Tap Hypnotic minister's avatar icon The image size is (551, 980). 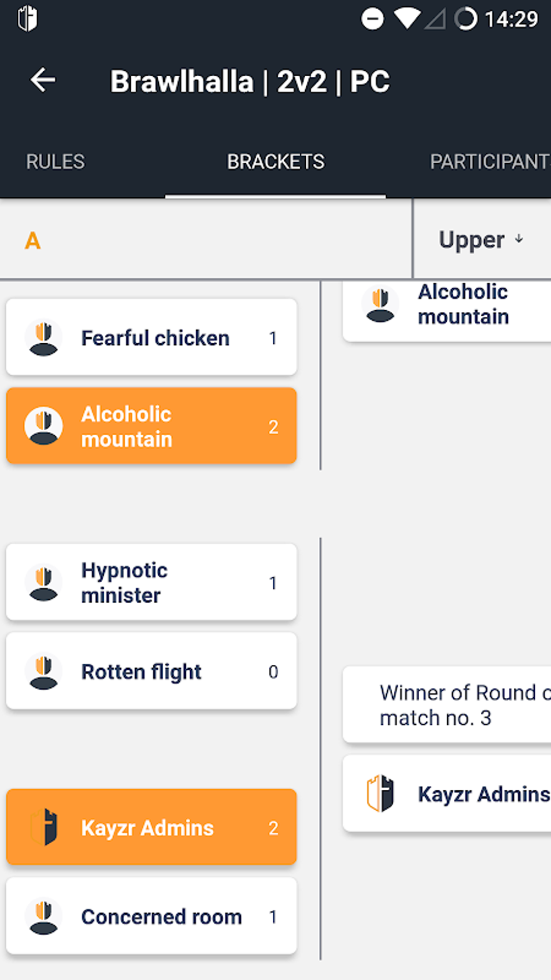[x=43, y=583]
